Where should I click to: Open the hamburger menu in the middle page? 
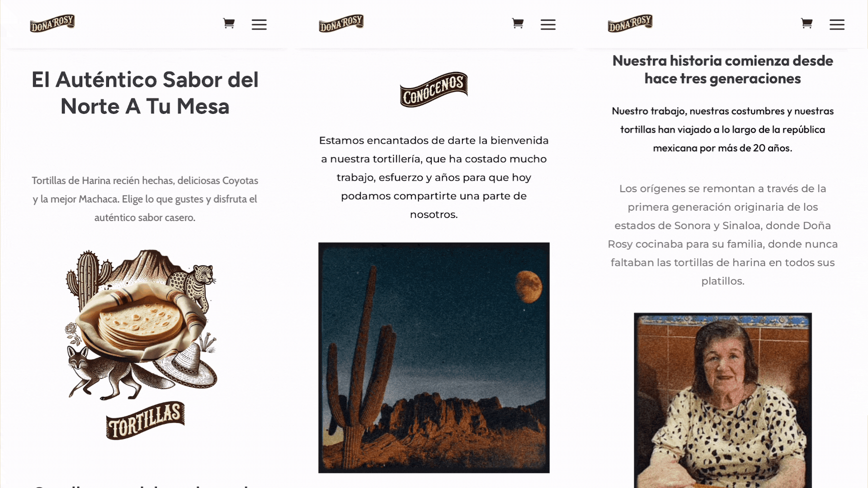(548, 24)
